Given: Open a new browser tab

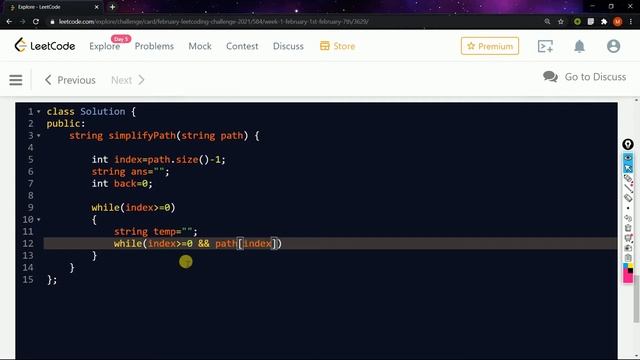Looking at the screenshot, I should pyautogui.click(x=112, y=7).
